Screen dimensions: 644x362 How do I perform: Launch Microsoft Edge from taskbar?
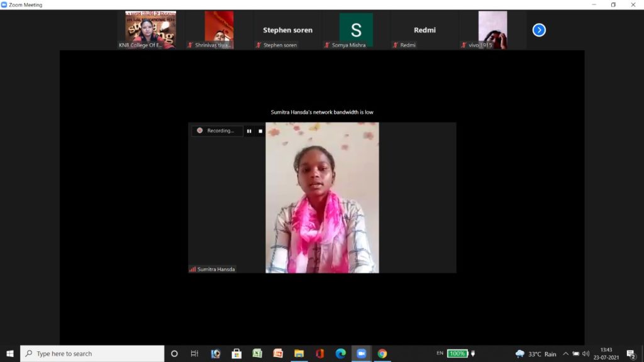340,353
